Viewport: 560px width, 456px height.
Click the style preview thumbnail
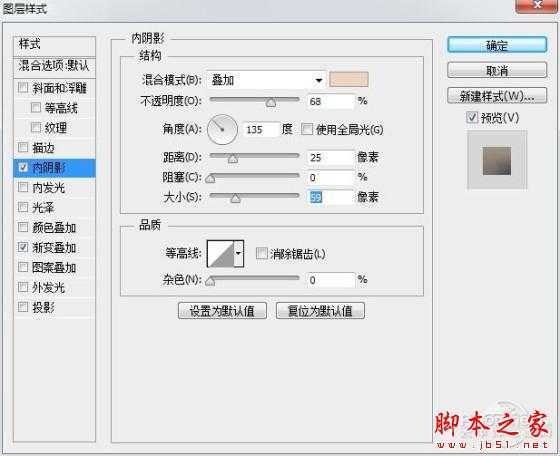(497, 160)
